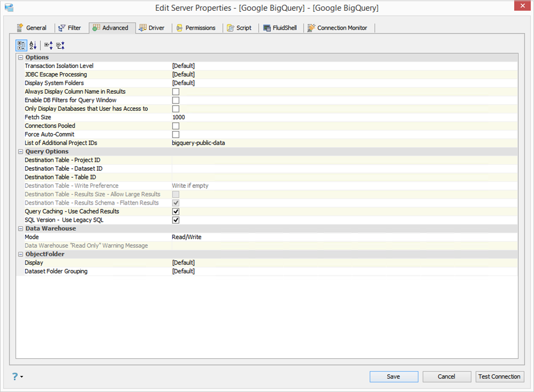Viewport: 534px width, 392px height.
Task: Click the Destination Table Table ID field
Action: click(344, 177)
